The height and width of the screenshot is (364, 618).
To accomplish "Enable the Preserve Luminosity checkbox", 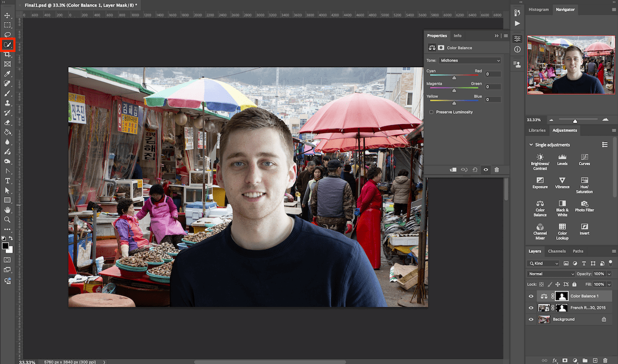I will (x=432, y=112).
